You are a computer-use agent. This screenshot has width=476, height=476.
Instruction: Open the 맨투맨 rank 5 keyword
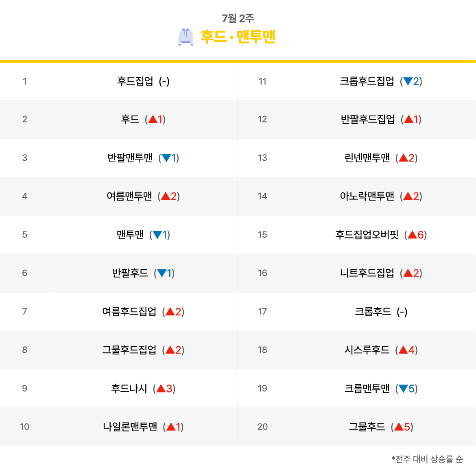click(x=130, y=235)
